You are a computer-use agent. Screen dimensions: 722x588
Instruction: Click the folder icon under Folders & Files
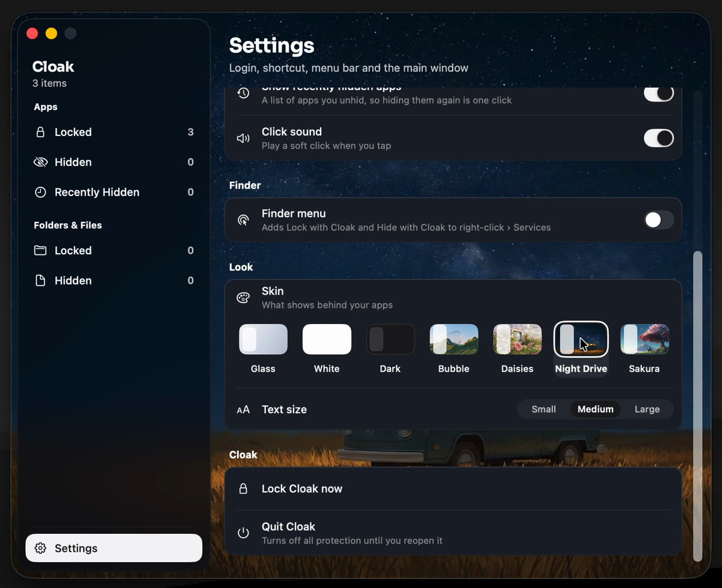pyautogui.click(x=40, y=251)
